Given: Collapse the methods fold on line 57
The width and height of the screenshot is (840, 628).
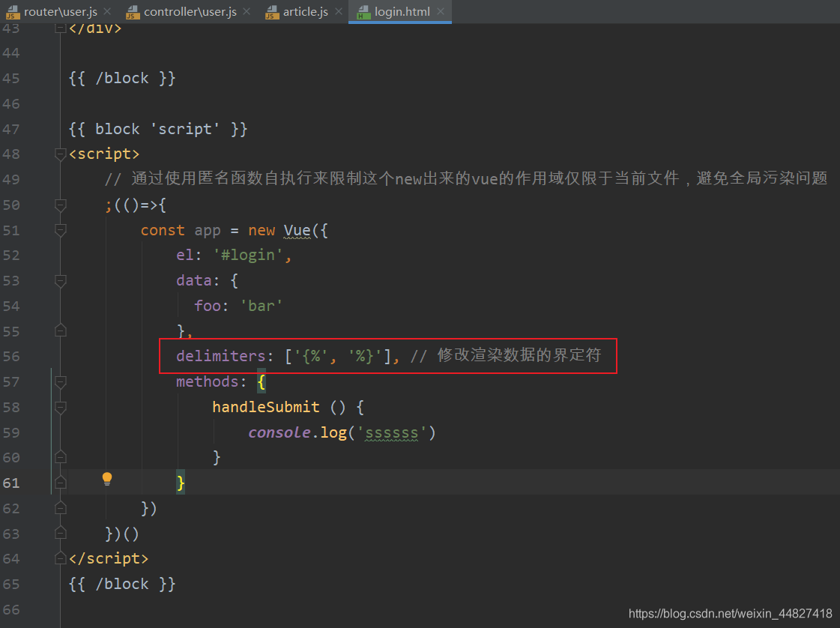Looking at the screenshot, I should pyautogui.click(x=61, y=382).
